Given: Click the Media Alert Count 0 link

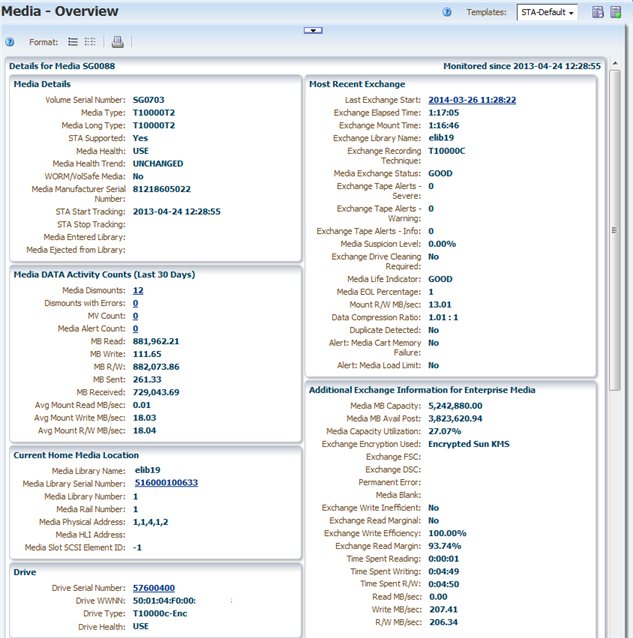Looking at the screenshot, I should [135, 329].
